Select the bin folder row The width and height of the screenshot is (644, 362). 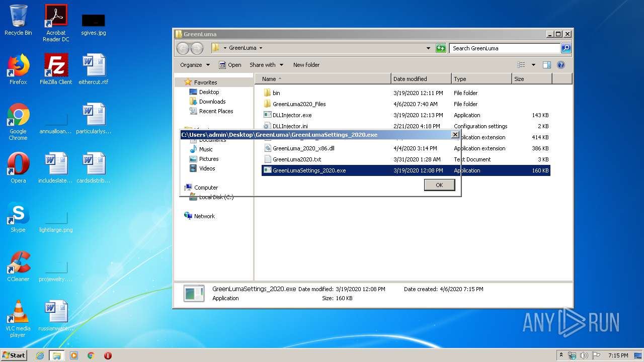tap(406, 93)
